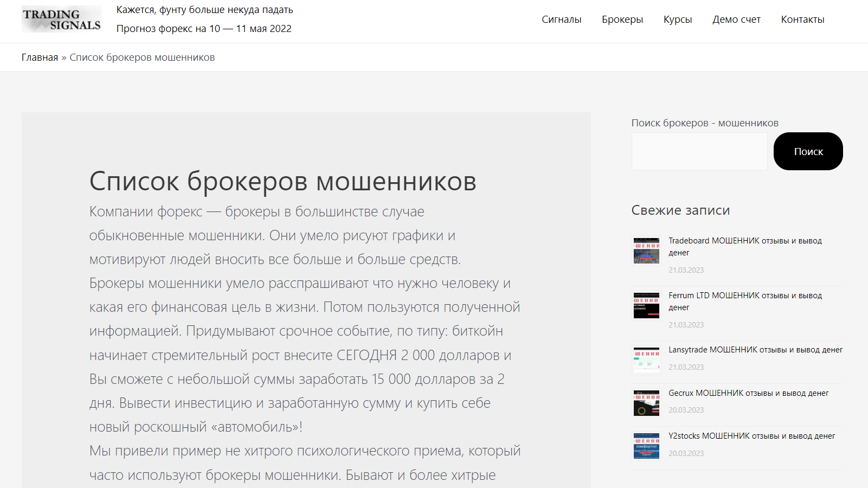Open the Ferrum LTD post thumbnail
Viewport: 868px width, 488px height.
pos(647,305)
